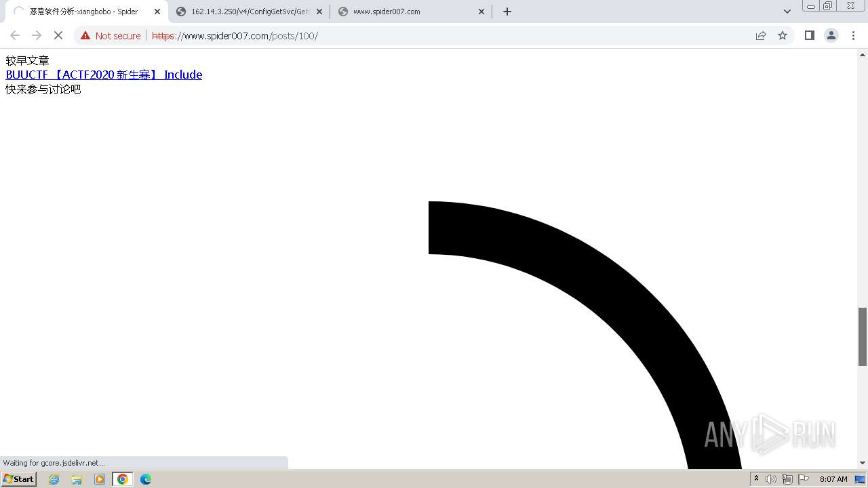The image size is (868, 488).
Task: Click the address bar URL
Action: tap(235, 36)
